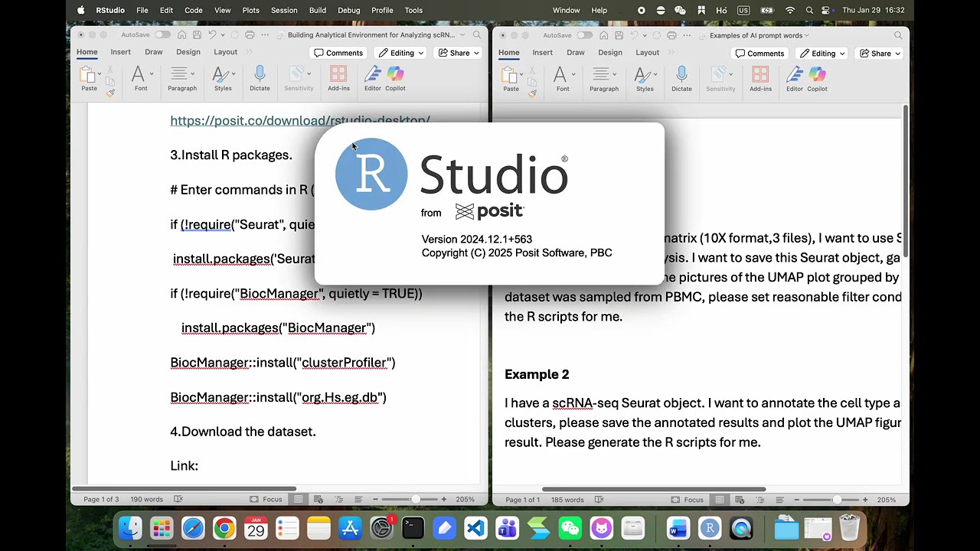
Task: Open WeChat from the Dock
Action: [570, 528]
